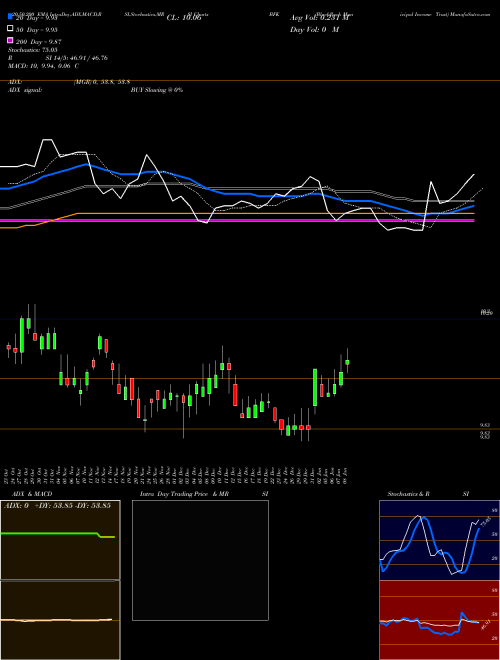Click the red RSI chart panel
This screenshot has width=500, height=660.
pyautogui.click(x=439, y=620)
